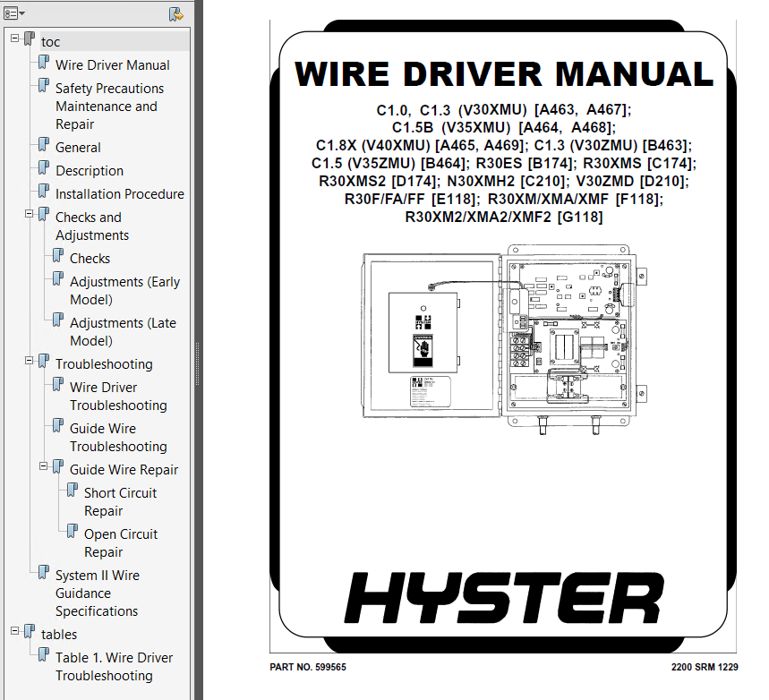Open the Guide Wire Troubleshooting bookmark
The width and height of the screenshot is (769, 700).
118,438
